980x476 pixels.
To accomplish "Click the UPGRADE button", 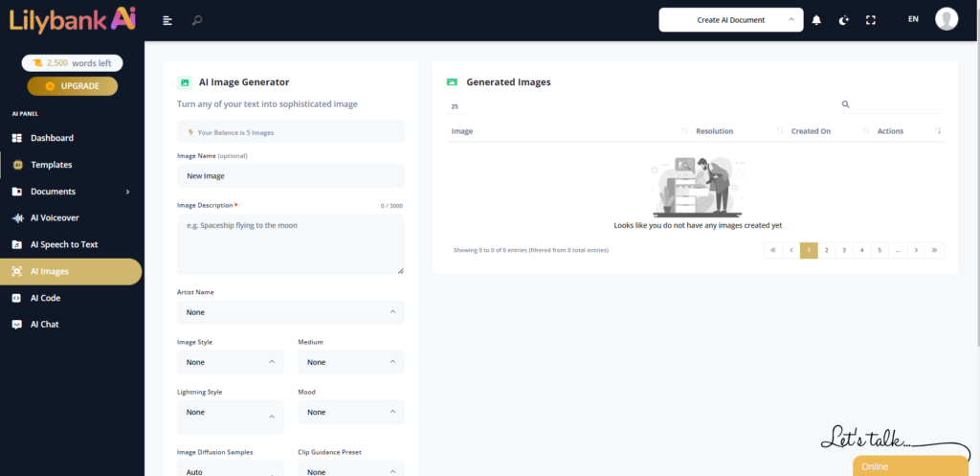I will [73, 86].
